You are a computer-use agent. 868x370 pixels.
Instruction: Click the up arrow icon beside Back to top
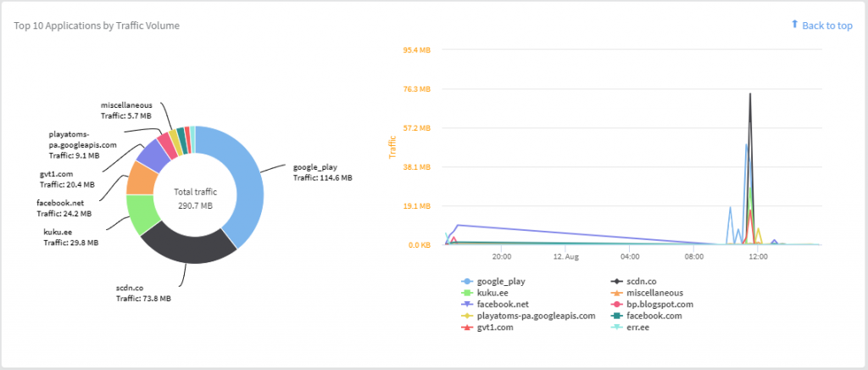click(x=794, y=25)
